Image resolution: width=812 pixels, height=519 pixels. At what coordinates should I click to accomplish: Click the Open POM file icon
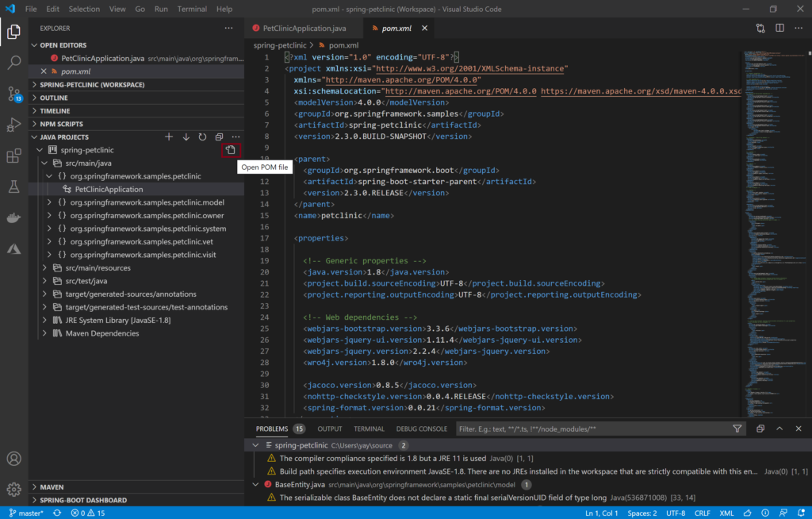click(231, 150)
